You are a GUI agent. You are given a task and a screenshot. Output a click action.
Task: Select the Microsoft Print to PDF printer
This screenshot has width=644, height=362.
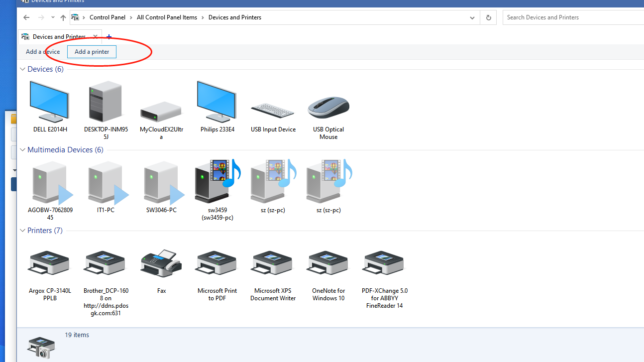pyautogui.click(x=217, y=264)
